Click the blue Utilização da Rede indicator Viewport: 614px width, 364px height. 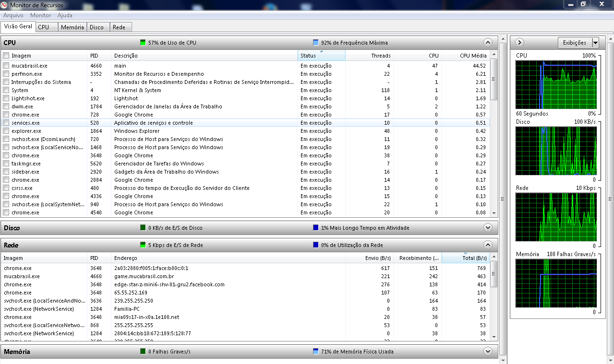point(315,245)
